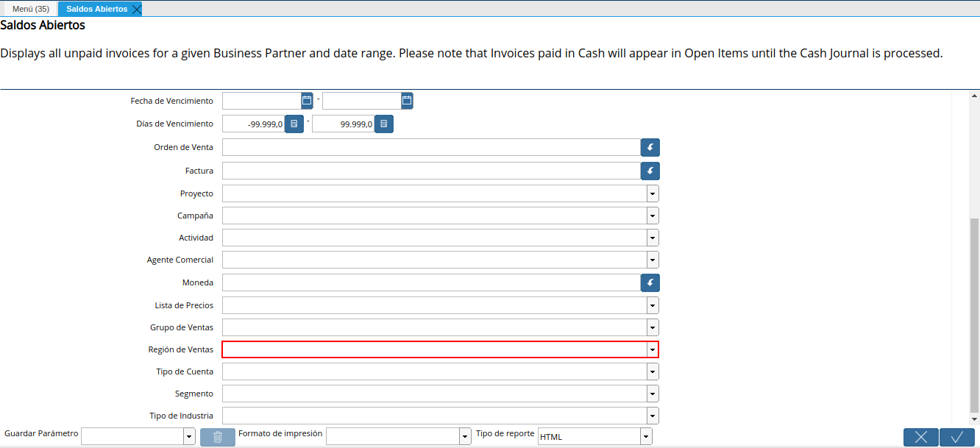Open Orden de Venta lookup button

650,147
